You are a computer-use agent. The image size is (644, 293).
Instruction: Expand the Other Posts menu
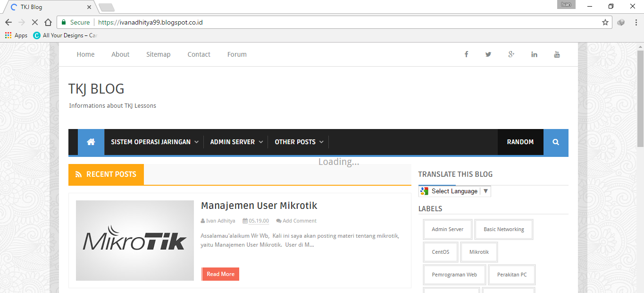pyautogui.click(x=299, y=142)
